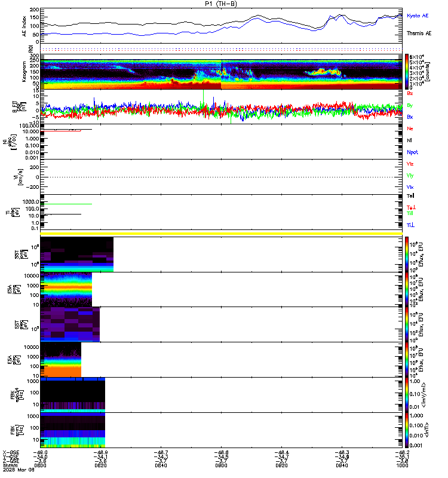Click the Npot legend label
This screenshot has height=478, width=448.
click(x=412, y=152)
